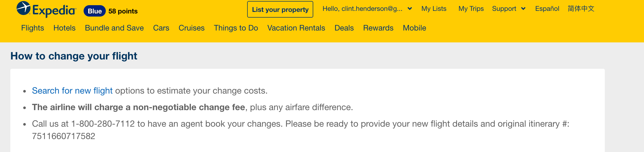Click the Expedia airplane logo

coord(24,8)
